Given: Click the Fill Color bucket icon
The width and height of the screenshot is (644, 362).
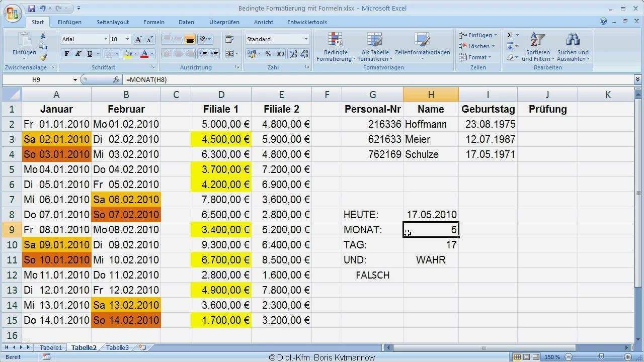Looking at the screenshot, I should [x=128, y=54].
